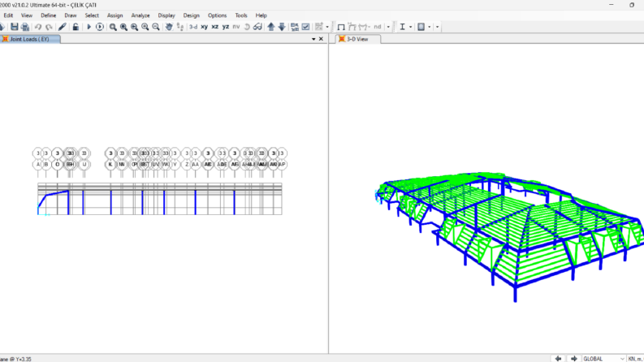644x362 pixels.
Task: Select the 3-D View tab
Action: pos(357,39)
